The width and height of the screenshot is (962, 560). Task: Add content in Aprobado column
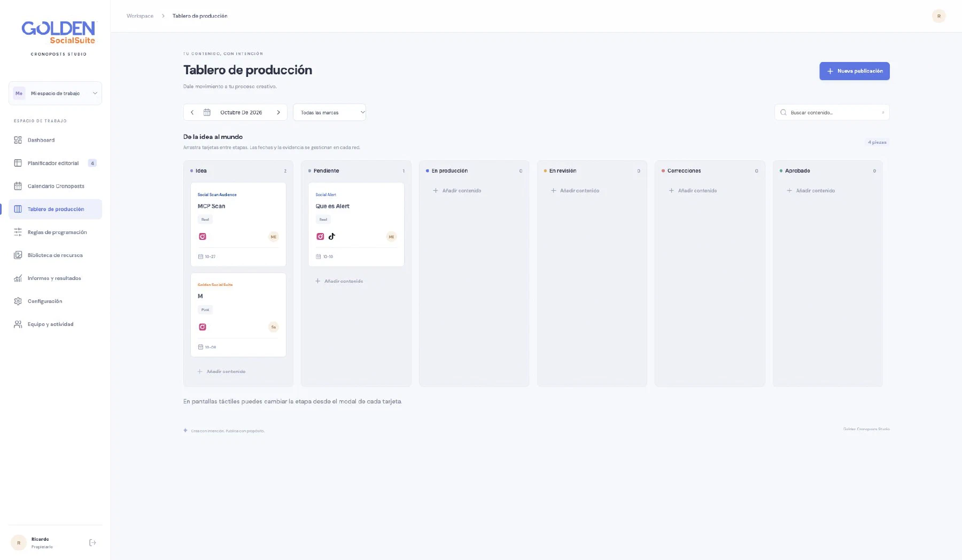pyautogui.click(x=811, y=191)
